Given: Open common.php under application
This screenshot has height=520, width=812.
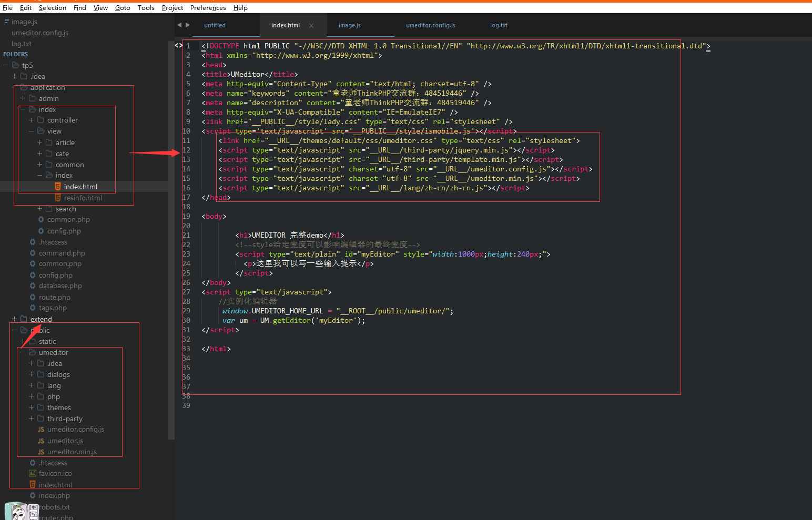Looking at the screenshot, I should pos(60,264).
